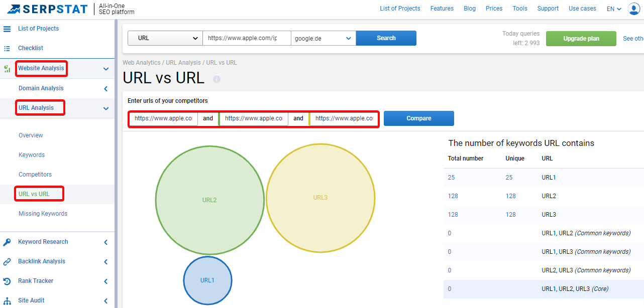Screen dimensions: 644x308
Task: Click the Keyword Research key icon
Action: [x=7, y=242]
